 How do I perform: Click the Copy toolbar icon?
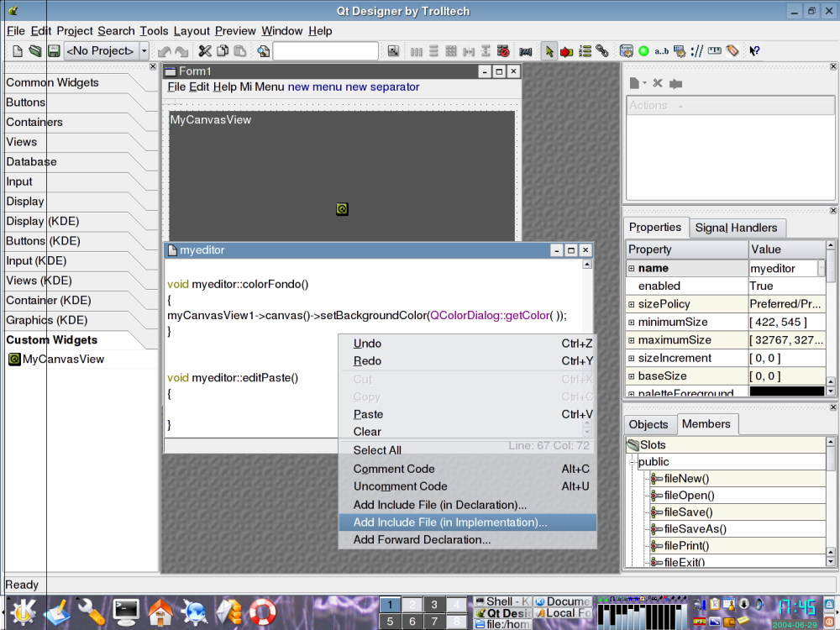pyautogui.click(x=223, y=51)
